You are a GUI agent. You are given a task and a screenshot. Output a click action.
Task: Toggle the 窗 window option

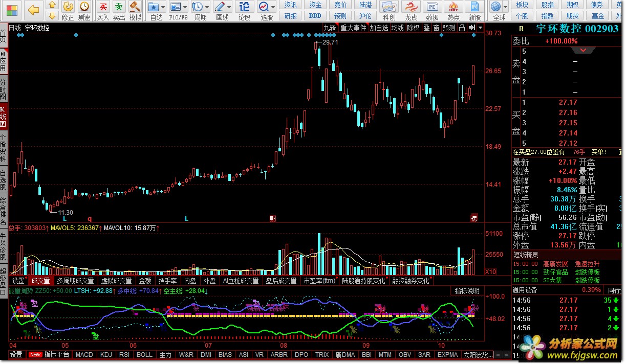pyautogui.click(x=436, y=28)
